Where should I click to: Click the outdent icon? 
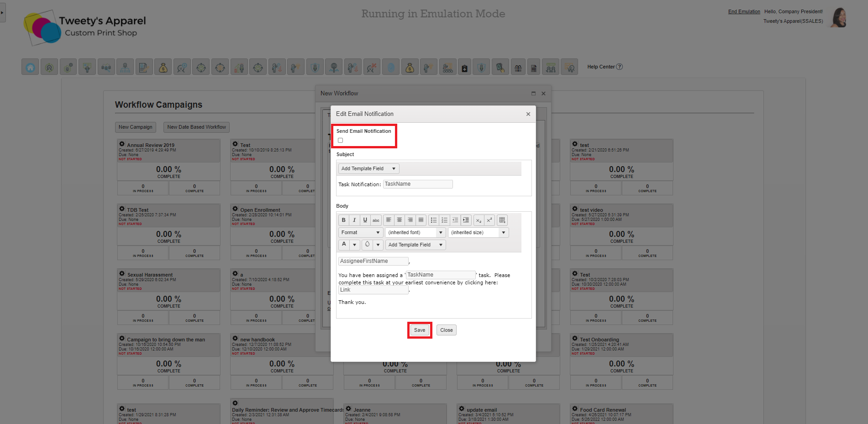pos(455,220)
